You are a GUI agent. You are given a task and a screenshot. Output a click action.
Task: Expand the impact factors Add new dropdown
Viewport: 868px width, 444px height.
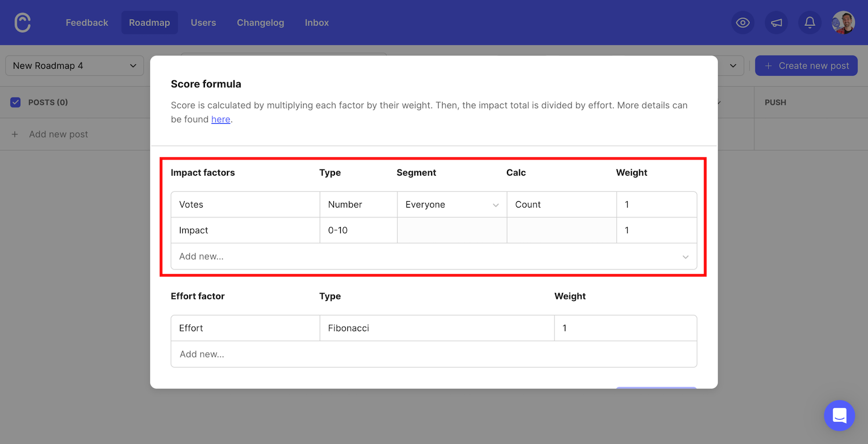point(434,256)
